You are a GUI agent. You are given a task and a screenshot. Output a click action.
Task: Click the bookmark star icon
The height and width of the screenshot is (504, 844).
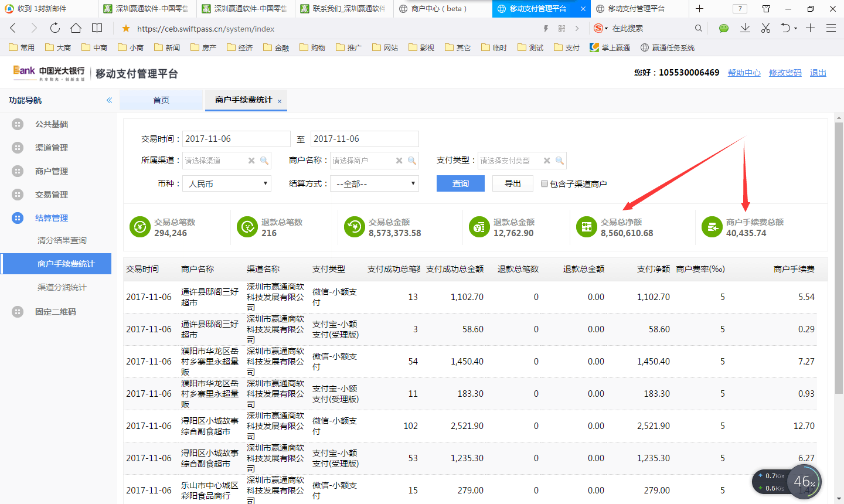(x=125, y=29)
